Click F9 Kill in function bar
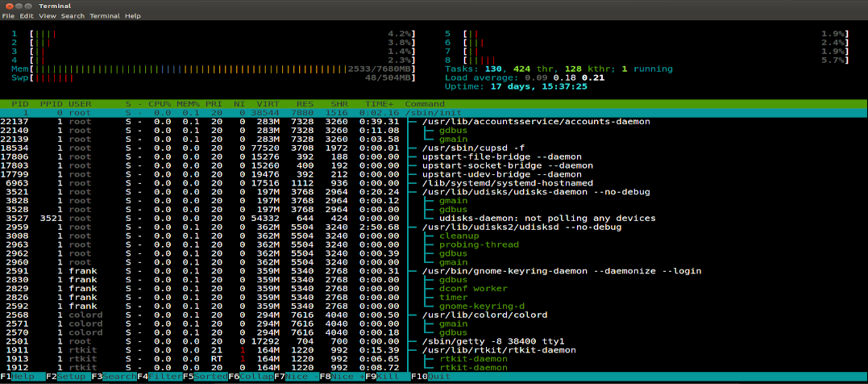 388,377
